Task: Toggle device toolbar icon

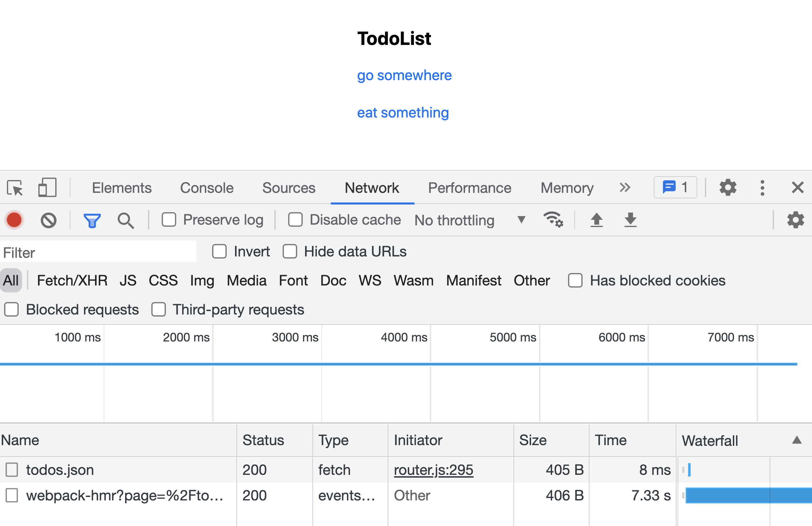Action: click(47, 188)
